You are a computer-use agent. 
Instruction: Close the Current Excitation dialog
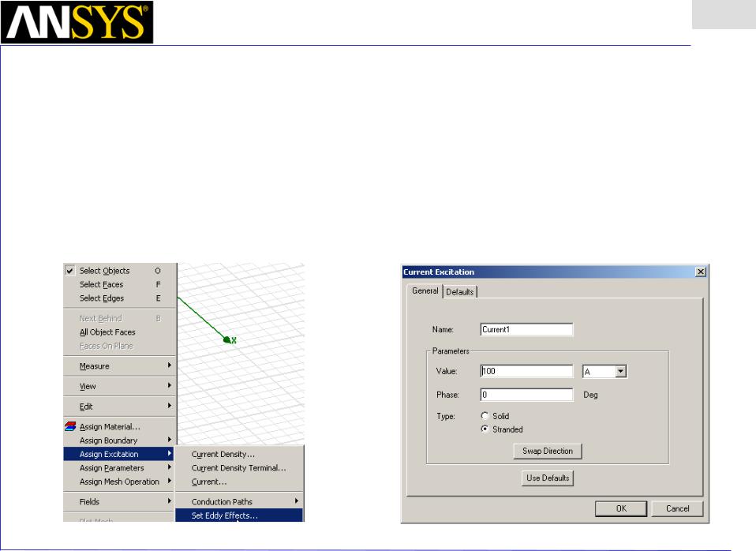(701, 272)
